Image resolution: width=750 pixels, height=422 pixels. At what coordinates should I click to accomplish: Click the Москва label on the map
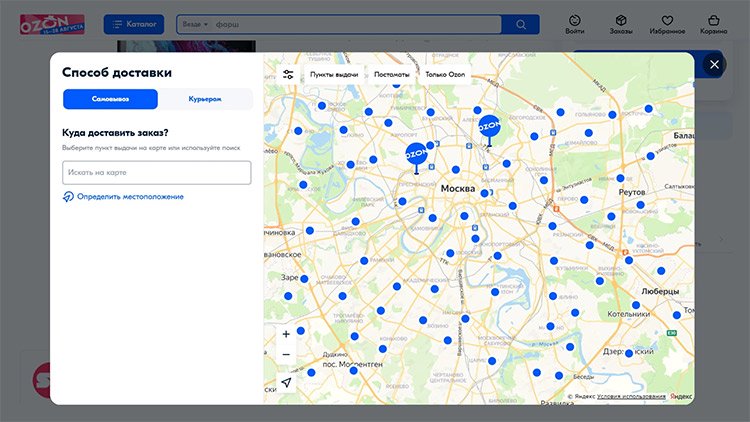coord(458,189)
